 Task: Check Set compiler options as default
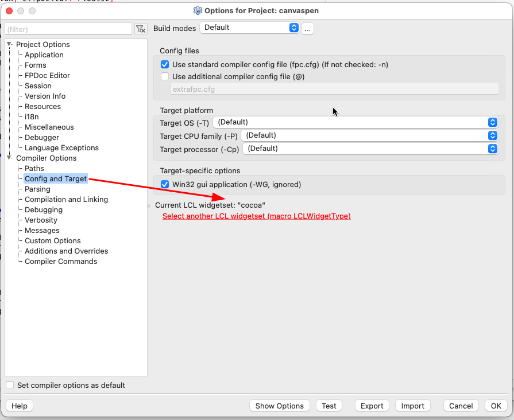tap(10, 385)
